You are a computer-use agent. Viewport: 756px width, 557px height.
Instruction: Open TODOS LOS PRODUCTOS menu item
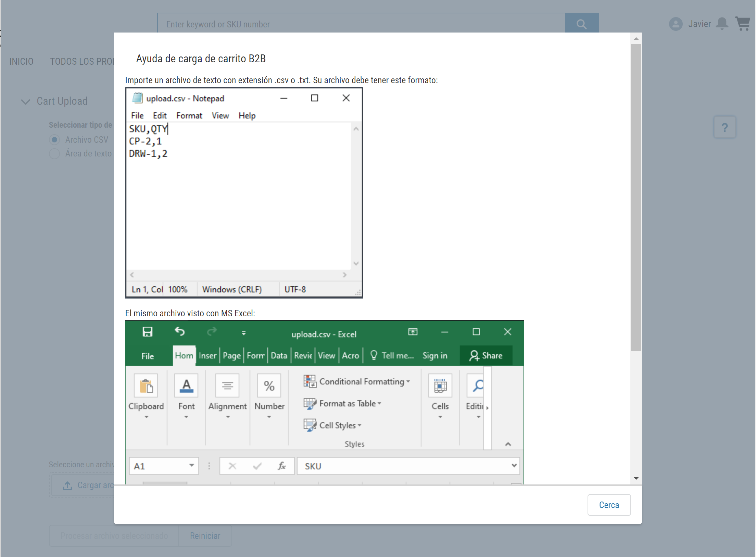[82, 61]
